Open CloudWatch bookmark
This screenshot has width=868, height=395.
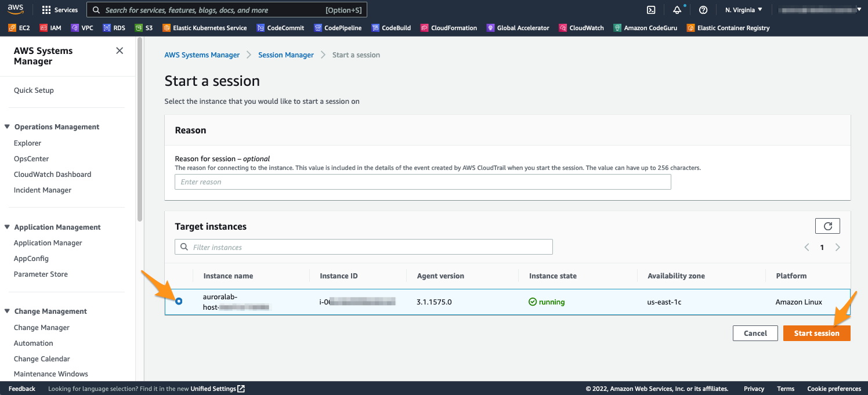coord(581,28)
